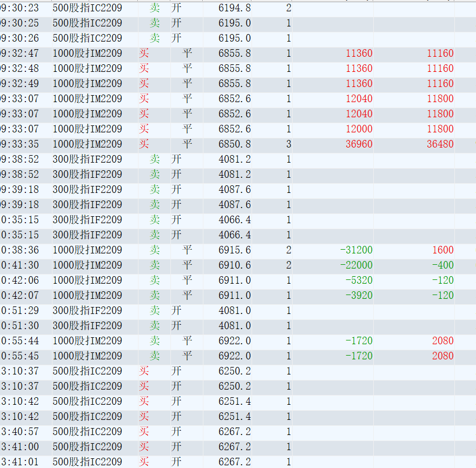Click price 6267.2 in the 3:41:00 row
Screen dimensions: 476x468
235,447
